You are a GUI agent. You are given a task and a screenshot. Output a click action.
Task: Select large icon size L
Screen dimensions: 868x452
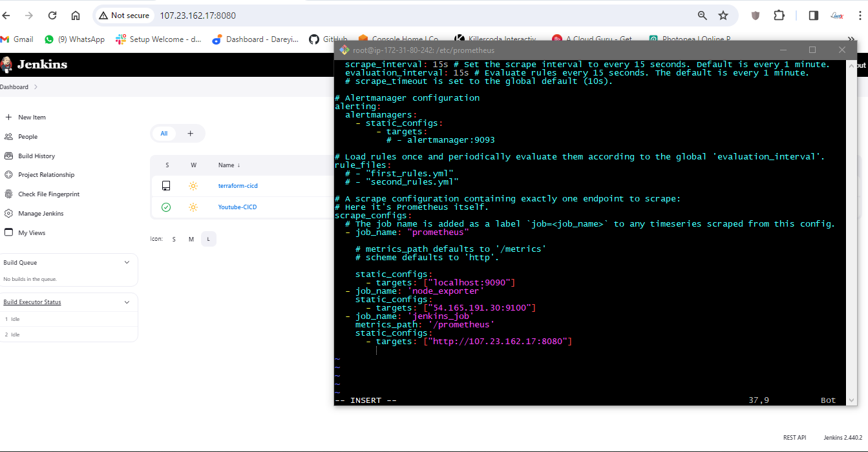208,240
